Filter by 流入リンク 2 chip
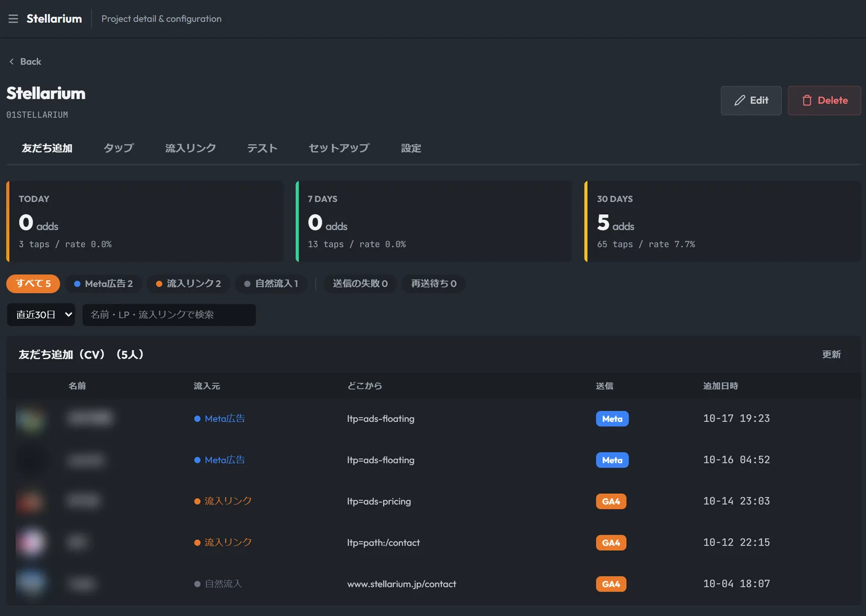This screenshot has height=616, width=866. click(188, 283)
